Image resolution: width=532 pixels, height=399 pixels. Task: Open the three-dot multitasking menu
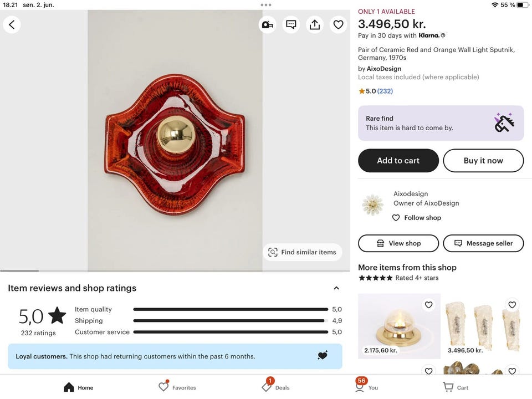pyautogui.click(x=266, y=4)
